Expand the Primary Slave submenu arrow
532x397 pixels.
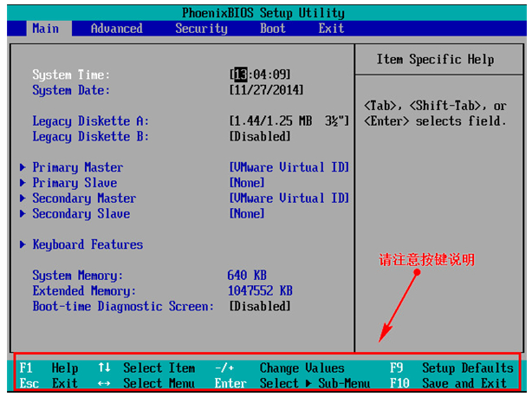pos(23,183)
